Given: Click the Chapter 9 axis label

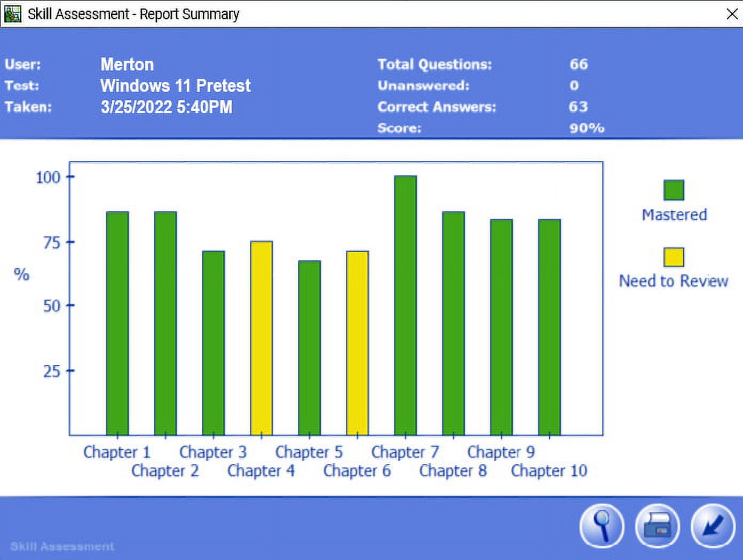Looking at the screenshot, I should 501,452.
